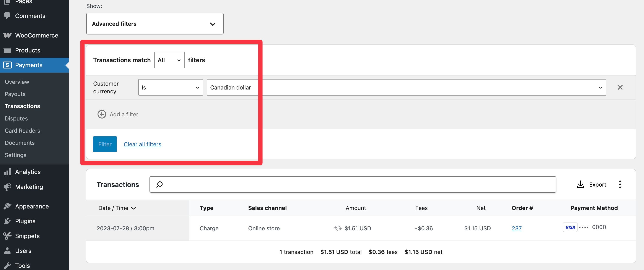Click Add a filter text

pos(124,114)
